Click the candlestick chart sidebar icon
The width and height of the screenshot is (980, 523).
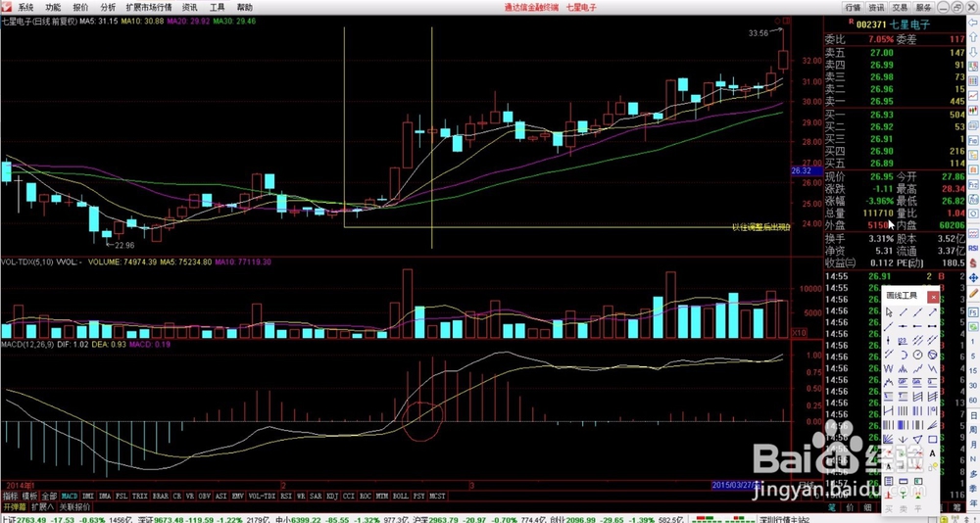pos(972,110)
